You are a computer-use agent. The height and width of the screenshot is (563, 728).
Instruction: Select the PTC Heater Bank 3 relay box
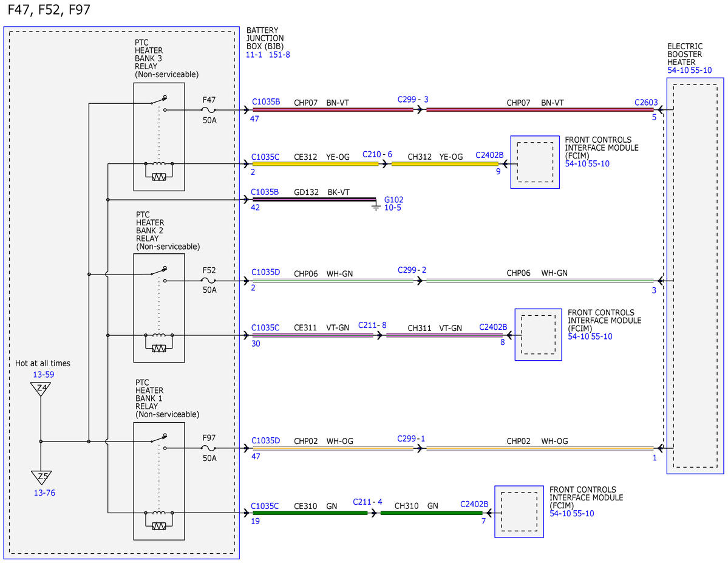pos(159,137)
